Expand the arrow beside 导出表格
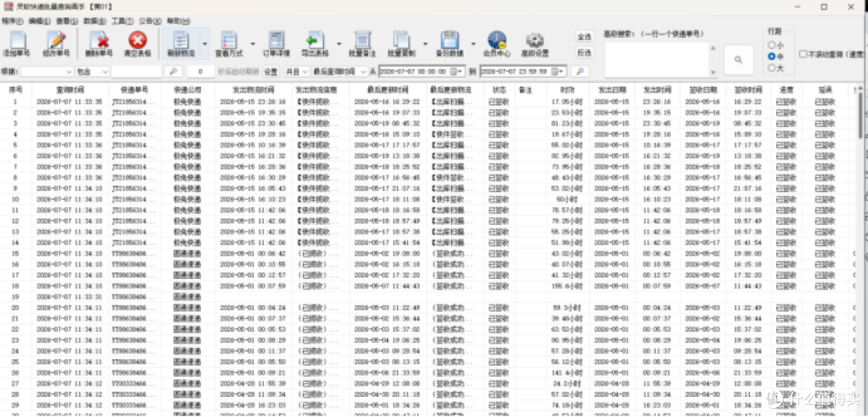Viewport: 868px width, 417px height. 339,43
